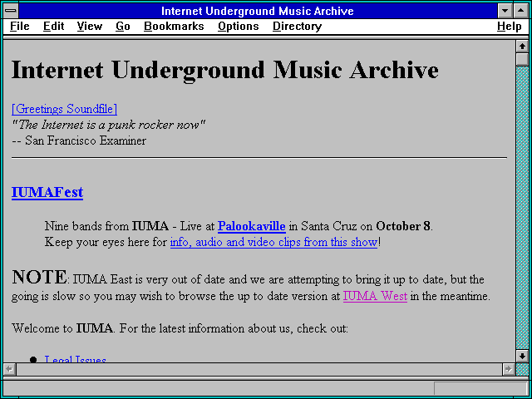Screen dimensions: 532x399
Task: Click the vertical scrollbar down arrow
Action: click(522, 356)
